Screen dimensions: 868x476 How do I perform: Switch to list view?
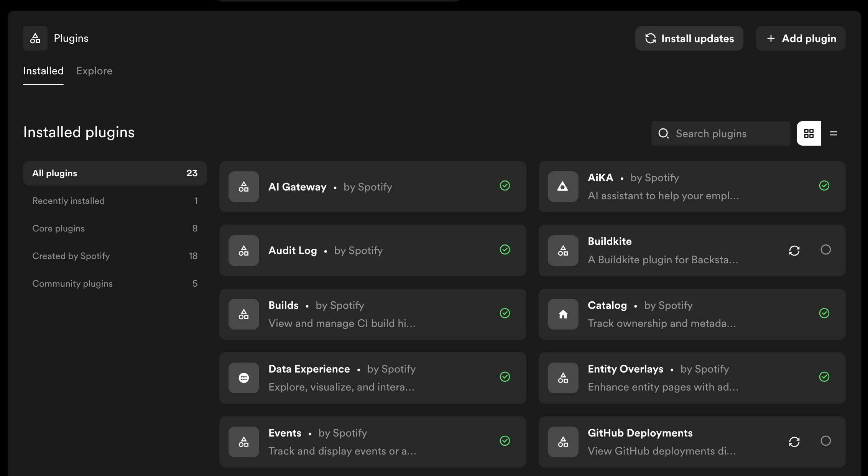[833, 133]
